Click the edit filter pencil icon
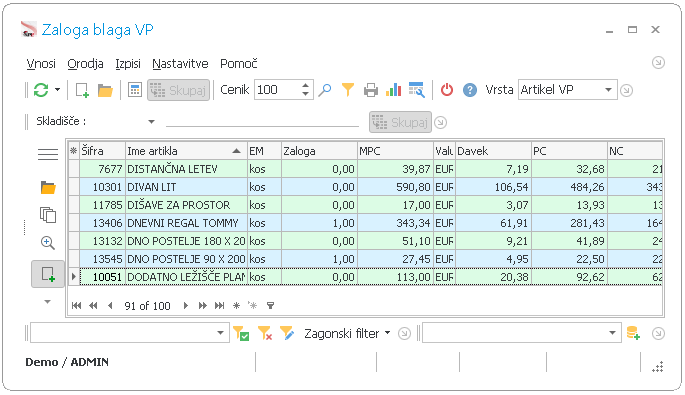The width and height of the screenshot is (685, 395). (287, 333)
